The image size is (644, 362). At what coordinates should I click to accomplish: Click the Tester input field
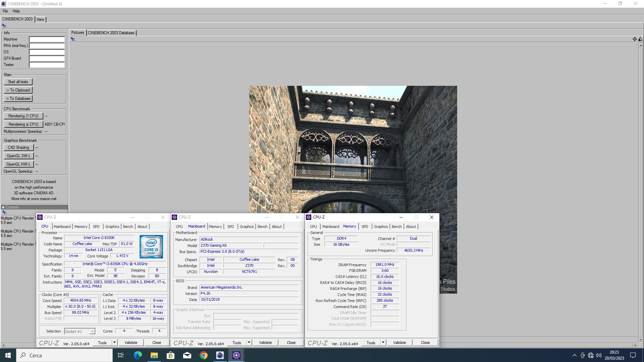(47, 65)
